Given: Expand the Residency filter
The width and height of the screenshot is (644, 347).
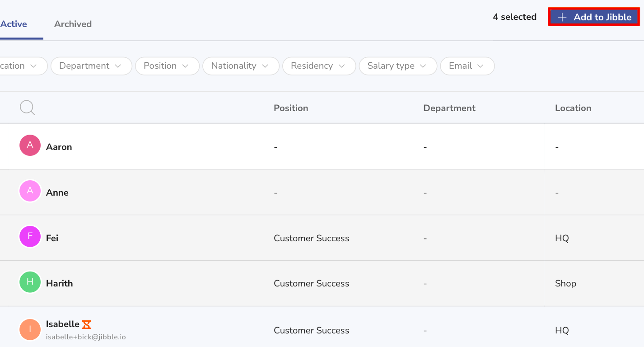Looking at the screenshot, I should [x=319, y=66].
